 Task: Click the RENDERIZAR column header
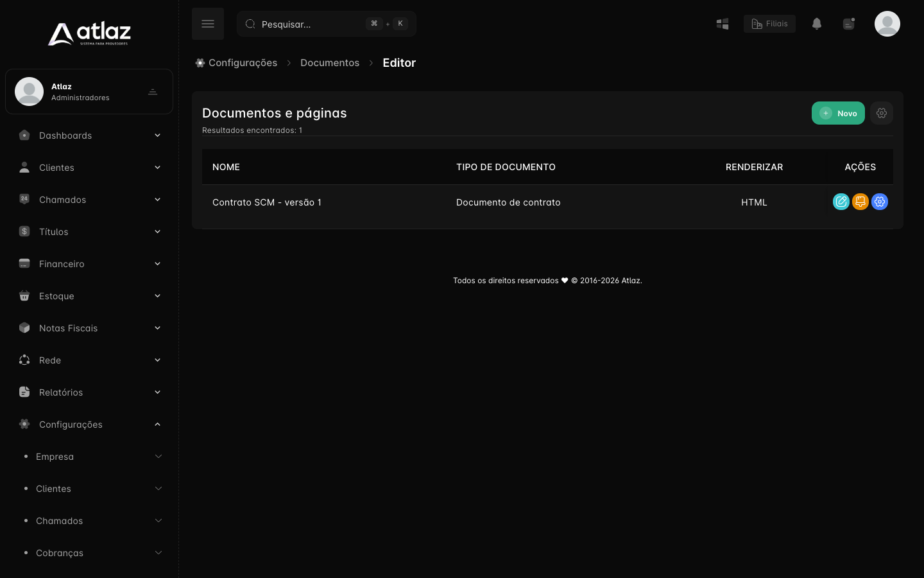[754, 167]
